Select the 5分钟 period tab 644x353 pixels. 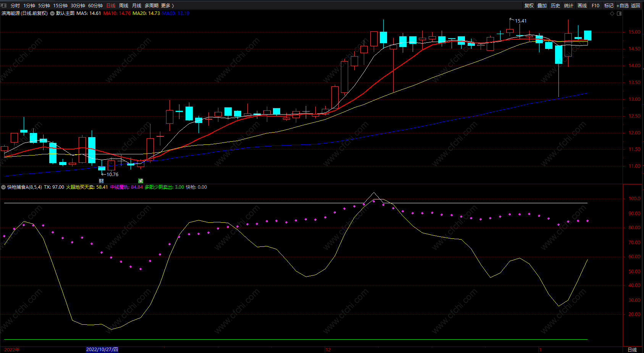click(x=44, y=6)
